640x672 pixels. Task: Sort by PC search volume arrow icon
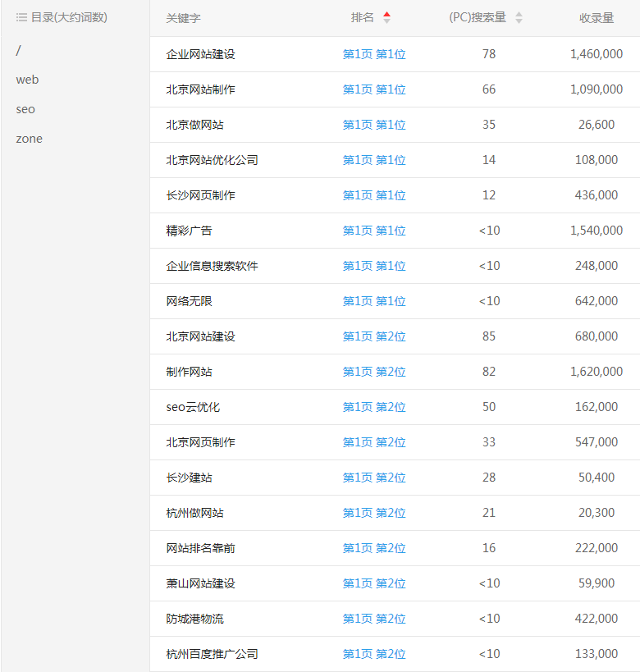(519, 18)
